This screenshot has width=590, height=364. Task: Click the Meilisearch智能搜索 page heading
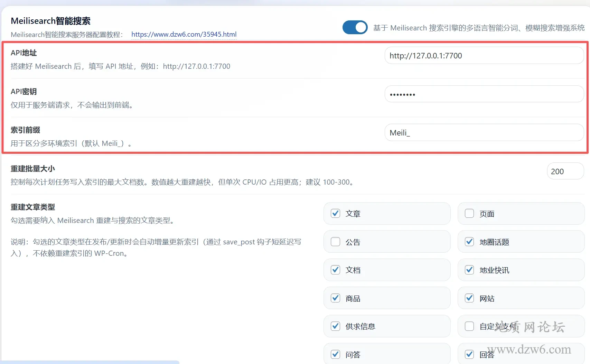click(x=50, y=21)
